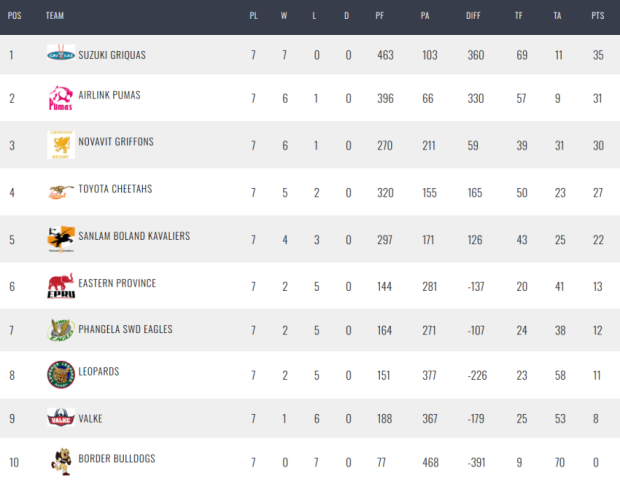The image size is (620, 484).
Task: Click the Eastern Province elephant logo
Action: pyautogui.click(x=61, y=285)
